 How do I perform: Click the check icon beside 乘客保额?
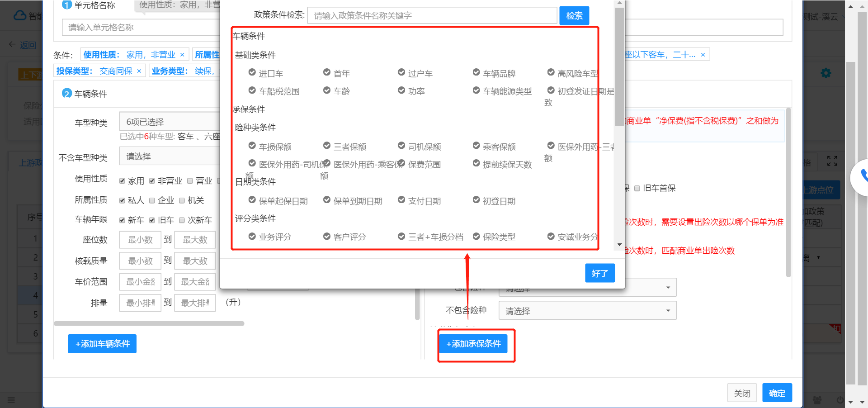tap(476, 146)
